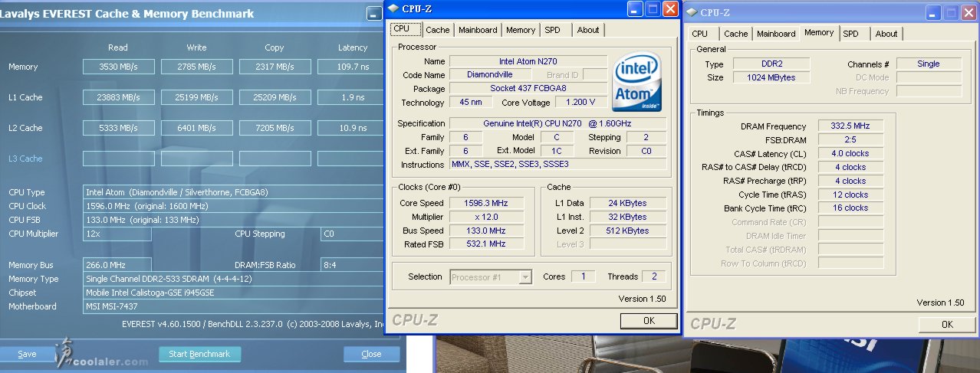
Task: Click CPU Multiplier 12x field
Action: (117, 234)
